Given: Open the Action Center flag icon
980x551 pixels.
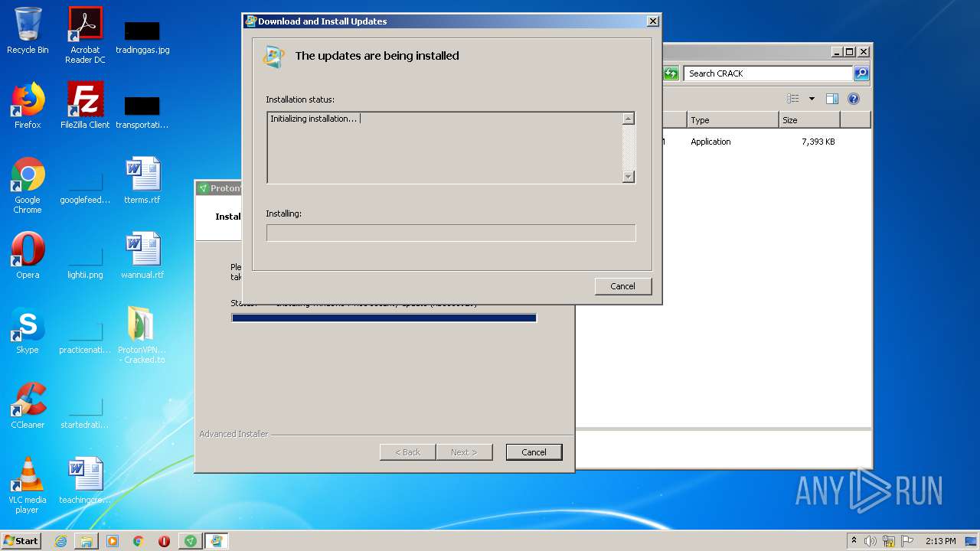Looking at the screenshot, I should (907, 541).
